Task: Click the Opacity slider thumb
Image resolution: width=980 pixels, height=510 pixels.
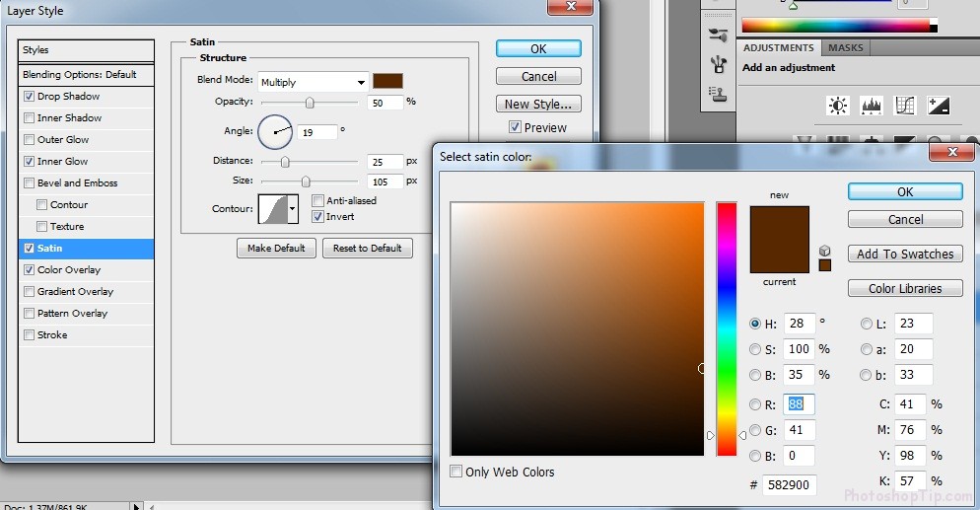Action: coord(310,103)
